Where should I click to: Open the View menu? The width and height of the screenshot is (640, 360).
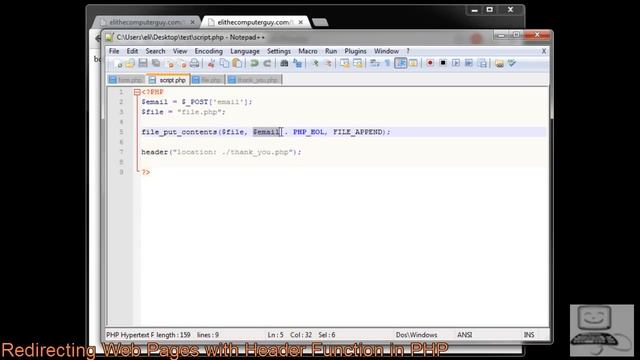point(180,51)
